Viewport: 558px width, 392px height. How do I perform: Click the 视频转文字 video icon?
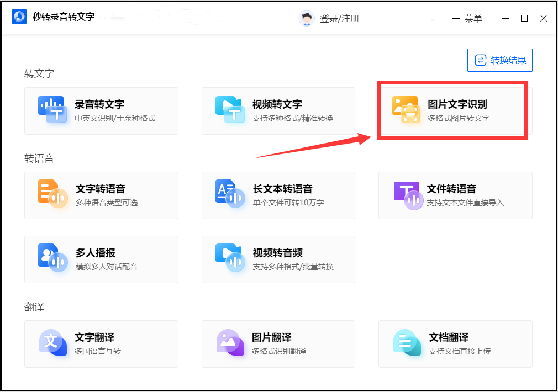[x=229, y=109]
